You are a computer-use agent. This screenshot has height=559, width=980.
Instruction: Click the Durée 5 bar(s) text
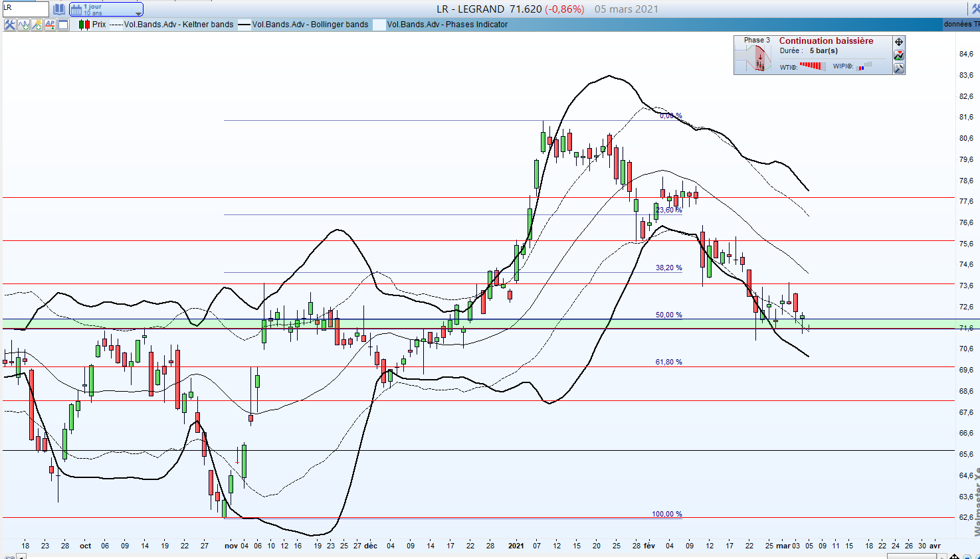[x=809, y=50]
